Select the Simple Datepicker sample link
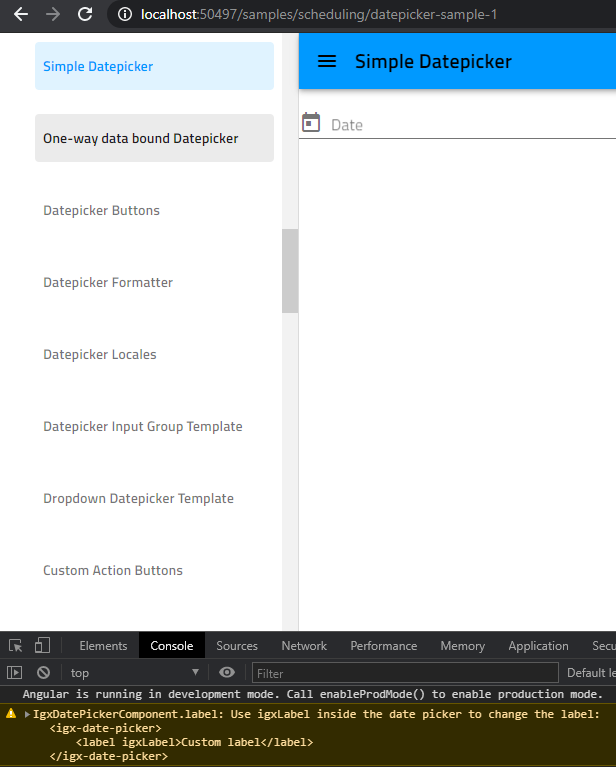616x767 pixels. coord(154,66)
